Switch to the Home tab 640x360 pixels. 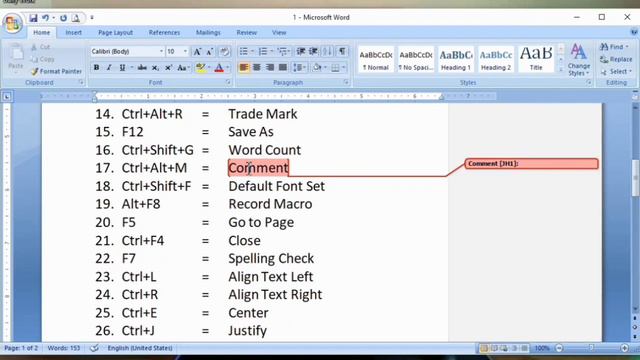pos(42,32)
